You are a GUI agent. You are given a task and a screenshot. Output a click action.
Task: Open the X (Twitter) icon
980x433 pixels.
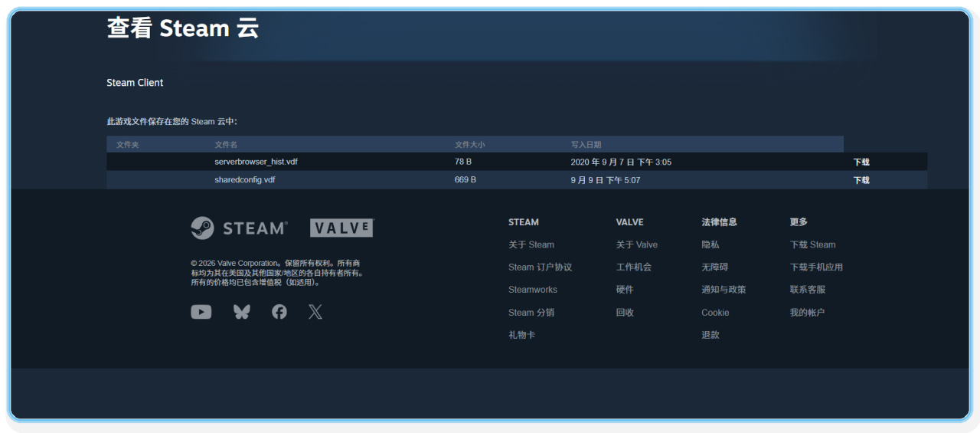(315, 312)
